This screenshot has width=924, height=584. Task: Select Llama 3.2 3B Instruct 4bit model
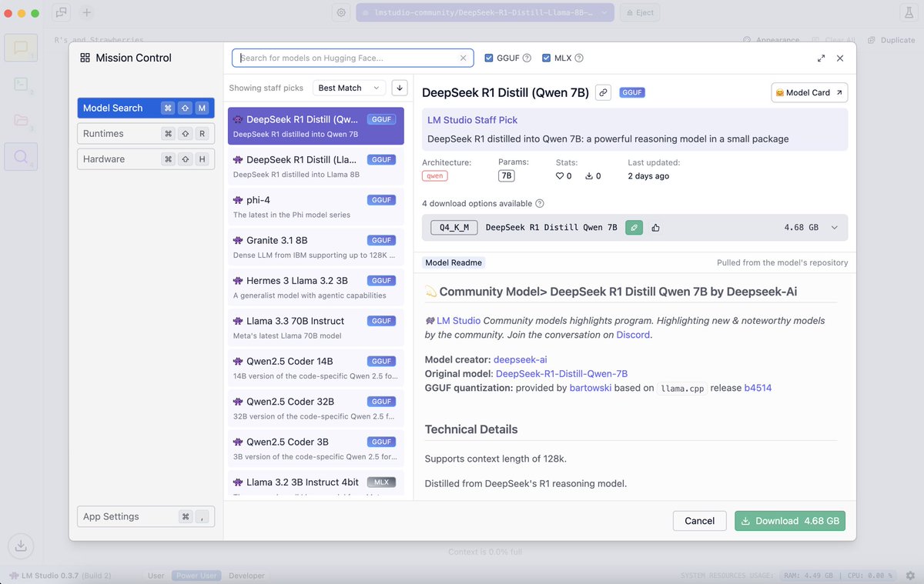tap(316, 485)
